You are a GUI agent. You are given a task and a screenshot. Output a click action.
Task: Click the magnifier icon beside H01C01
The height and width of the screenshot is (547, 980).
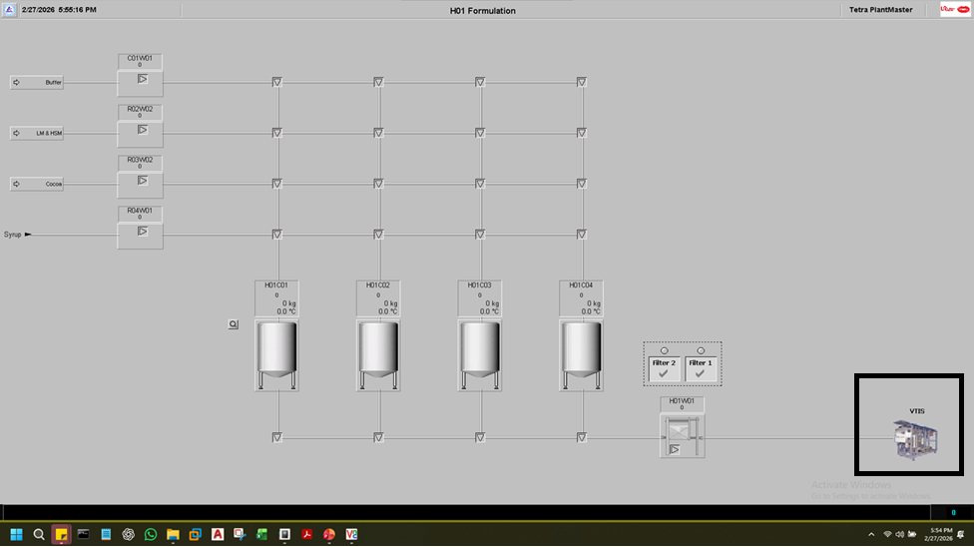click(233, 324)
